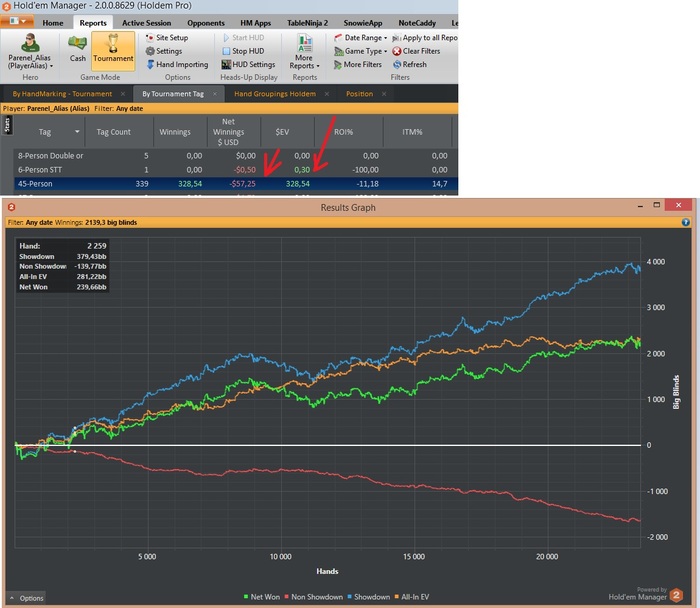Expand the hero PlayerAlias dropdown arrow
This screenshot has width=700, height=608.
51,66
